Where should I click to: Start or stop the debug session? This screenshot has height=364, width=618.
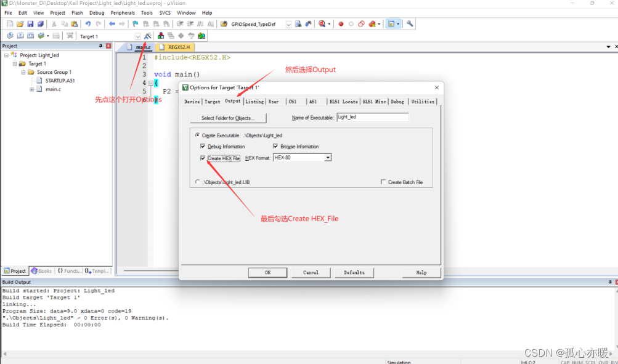tap(322, 24)
